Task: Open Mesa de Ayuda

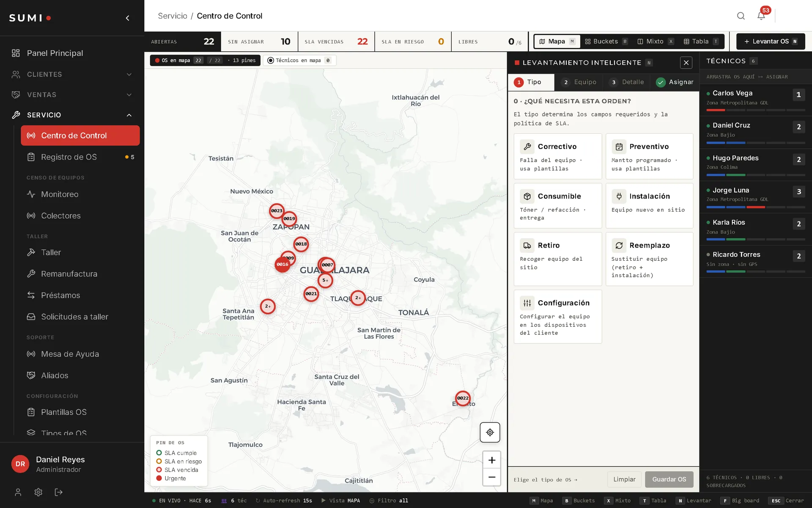Action: pos(80,354)
